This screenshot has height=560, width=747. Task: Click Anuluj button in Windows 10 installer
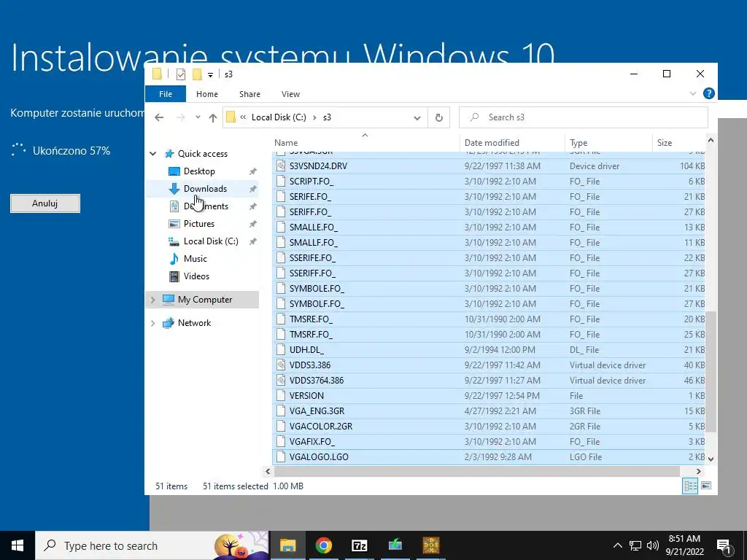click(x=44, y=203)
